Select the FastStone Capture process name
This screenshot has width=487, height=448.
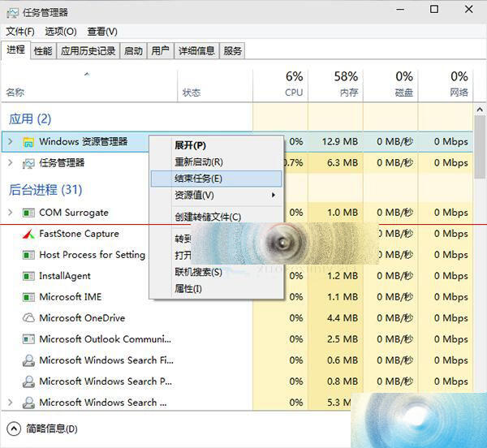pos(79,234)
